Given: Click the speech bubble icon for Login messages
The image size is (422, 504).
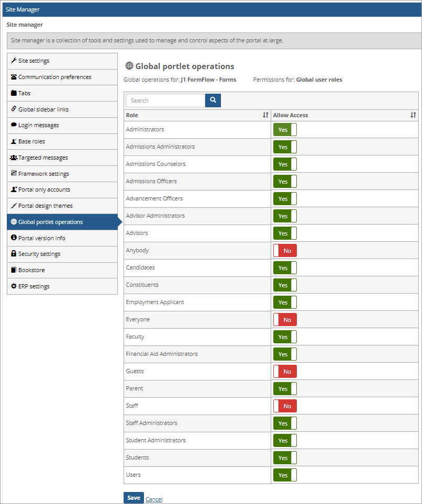Looking at the screenshot, I should (x=14, y=125).
